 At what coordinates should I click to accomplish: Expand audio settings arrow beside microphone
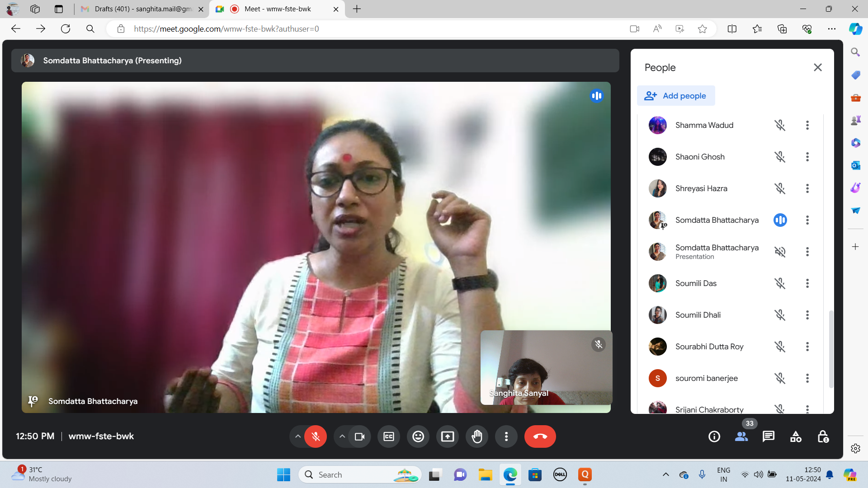297,436
